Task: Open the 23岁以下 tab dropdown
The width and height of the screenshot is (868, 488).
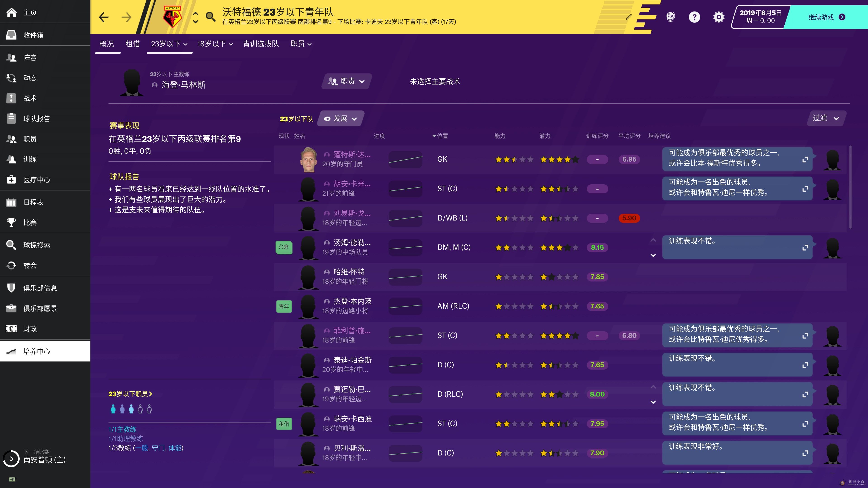Action: coord(169,44)
